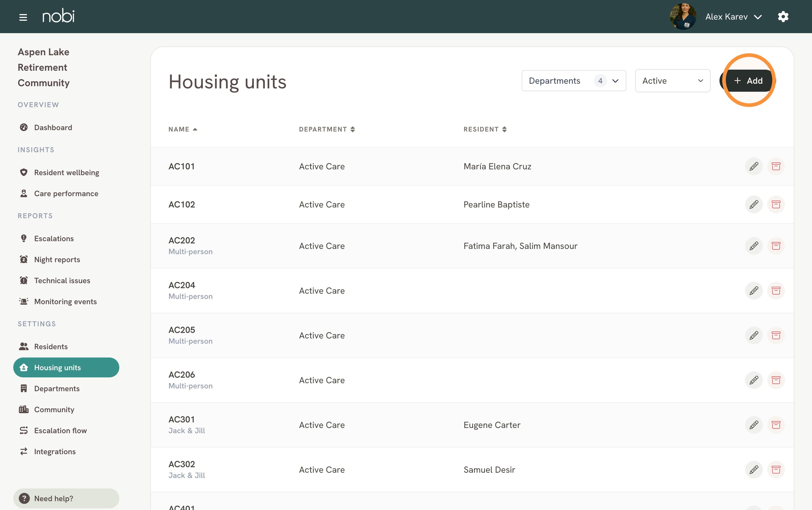The image size is (812, 510).
Task: Open Care performance page
Action: coord(66,193)
